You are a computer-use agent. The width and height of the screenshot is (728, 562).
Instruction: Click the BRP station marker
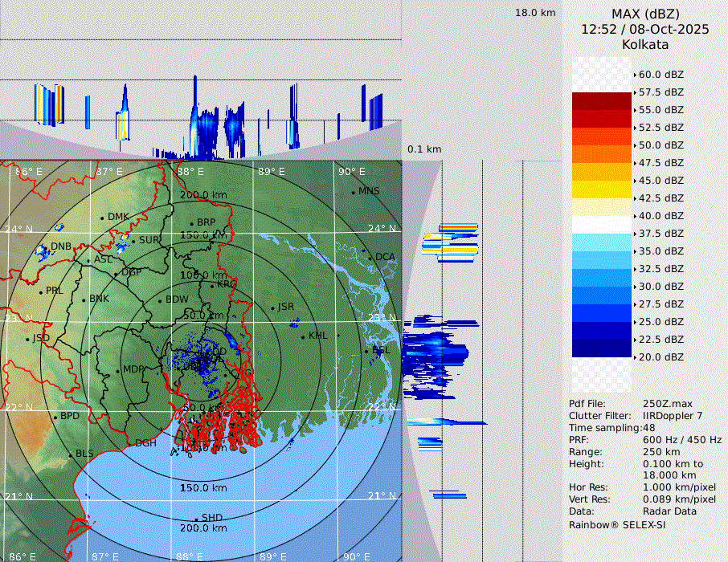pos(191,223)
